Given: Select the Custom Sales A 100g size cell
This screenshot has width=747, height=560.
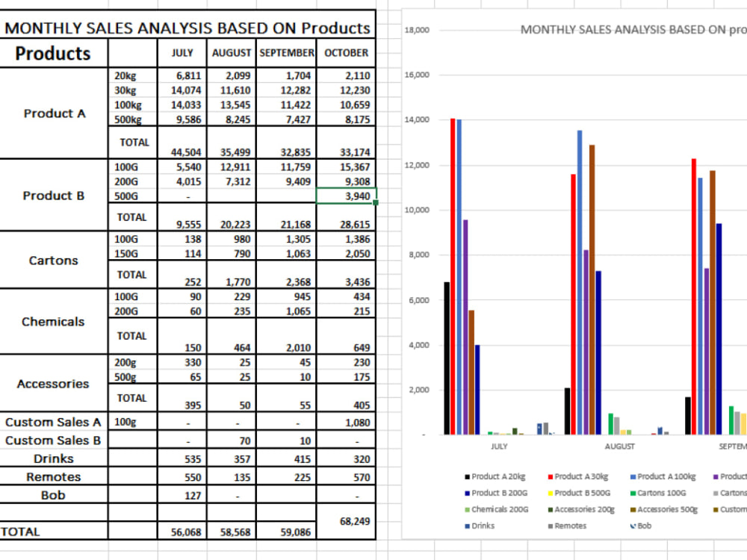Looking at the screenshot, I should pyautogui.click(x=132, y=422).
